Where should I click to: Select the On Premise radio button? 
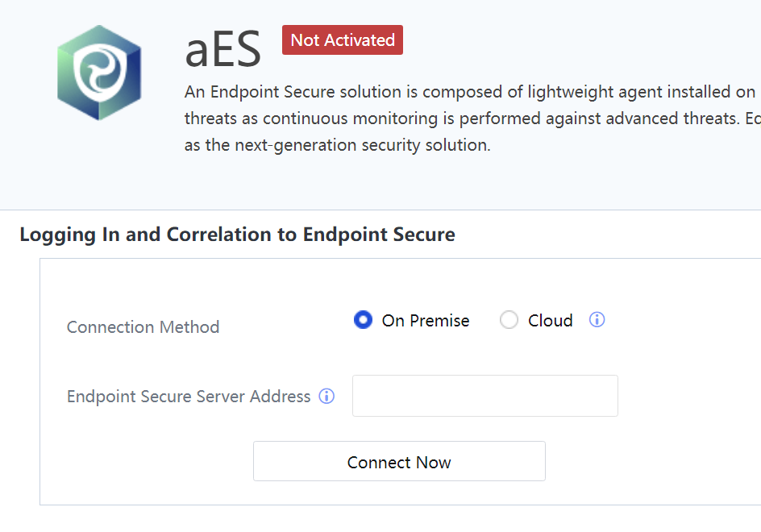point(363,320)
